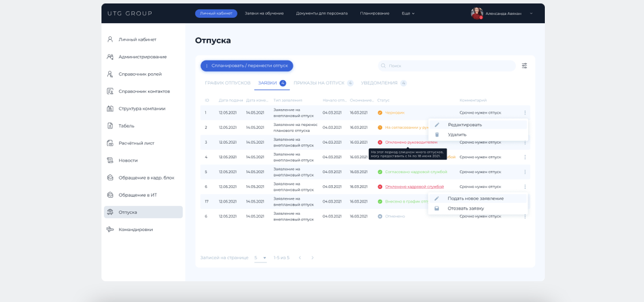
Task: Choose Подать новое заявление menu item
Action: [475, 199]
